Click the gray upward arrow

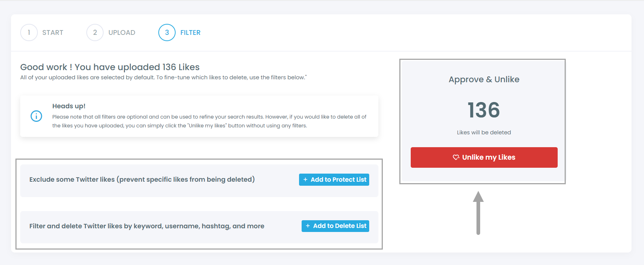coord(478,213)
